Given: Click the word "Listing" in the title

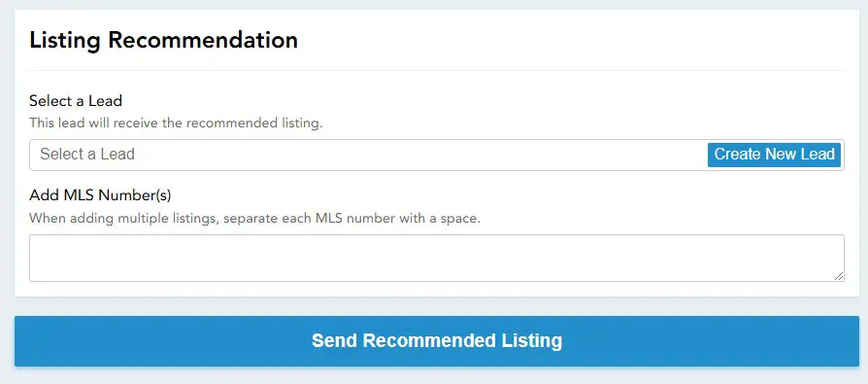Looking at the screenshot, I should tap(65, 42).
